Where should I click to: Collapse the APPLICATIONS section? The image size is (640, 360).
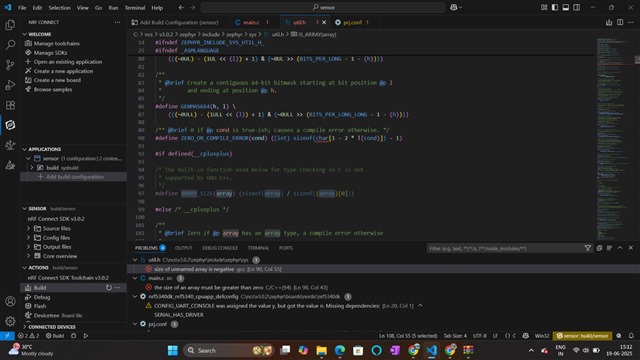pos(24,149)
